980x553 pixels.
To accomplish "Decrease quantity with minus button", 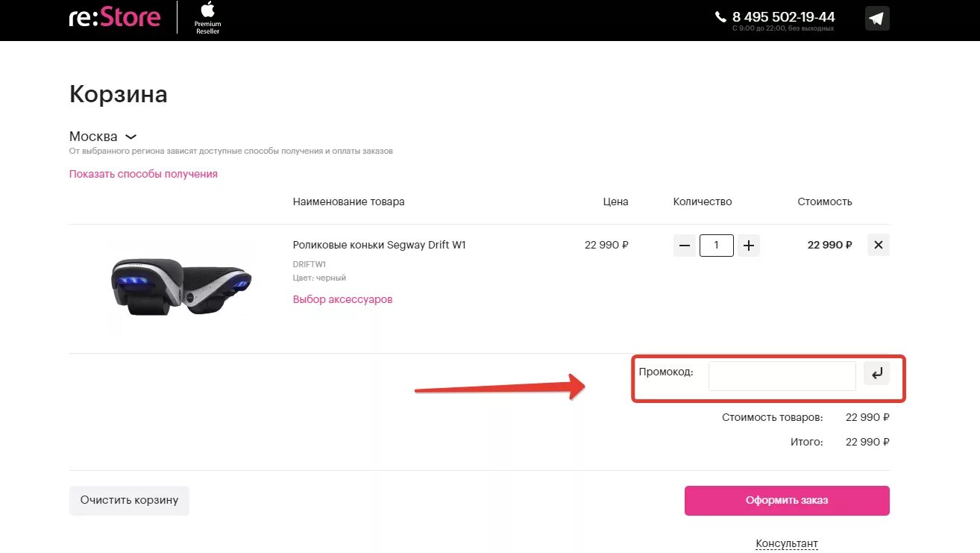I will [x=685, y=246].
